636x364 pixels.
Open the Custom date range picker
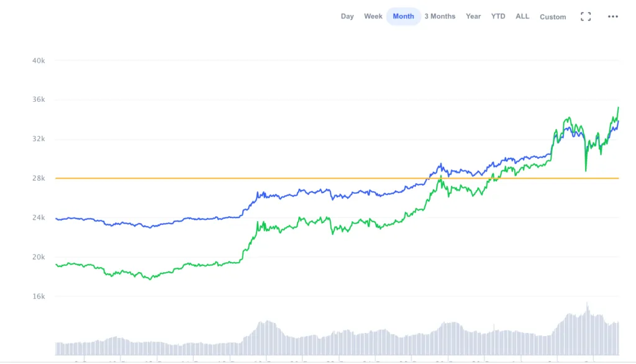[553, 17]
